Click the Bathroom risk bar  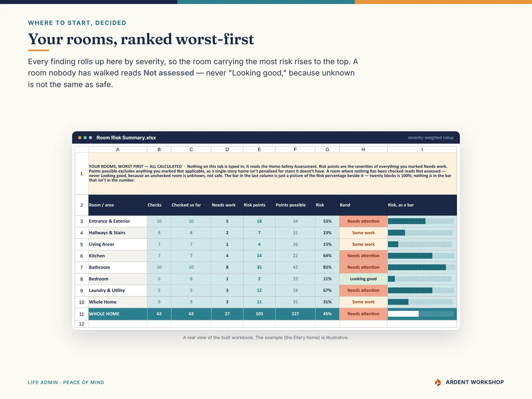422,267
